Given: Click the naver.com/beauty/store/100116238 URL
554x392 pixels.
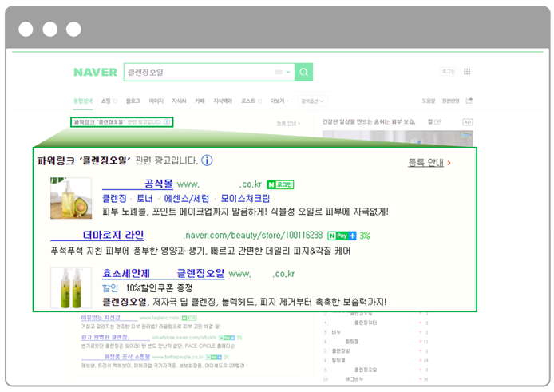Looking at the screenshot, I should [x=253, y=236].
